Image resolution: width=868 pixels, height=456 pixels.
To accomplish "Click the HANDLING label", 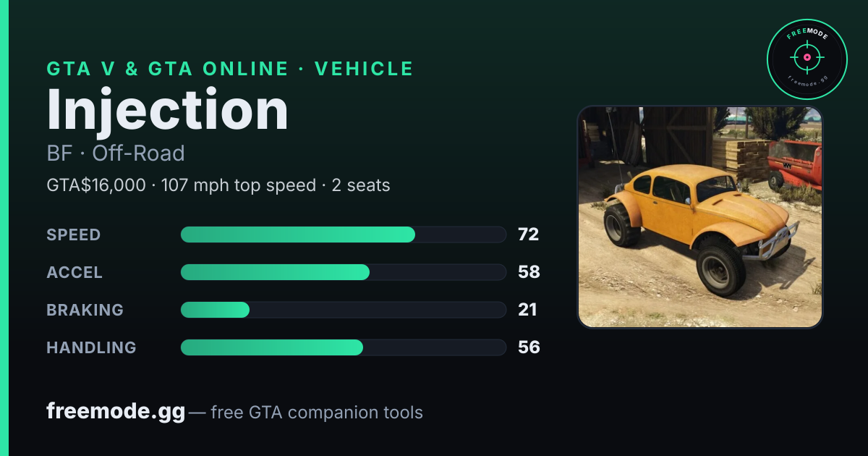I will coord(91,347).
